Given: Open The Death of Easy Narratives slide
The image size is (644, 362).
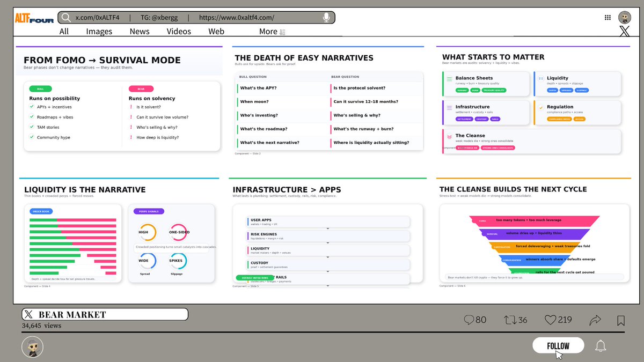Looking at the screenshot, I should (330, 101).
